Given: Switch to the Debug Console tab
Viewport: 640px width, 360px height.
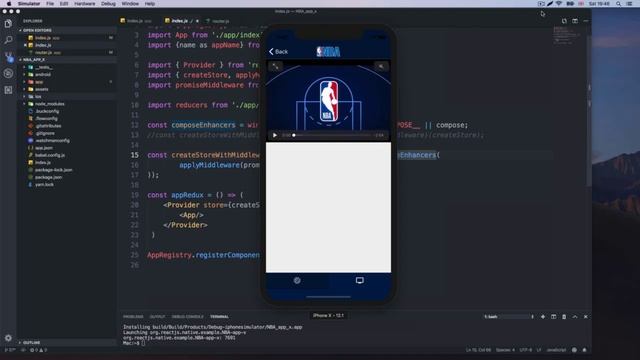Looking at the screenshot, I should tap(187, 317).
